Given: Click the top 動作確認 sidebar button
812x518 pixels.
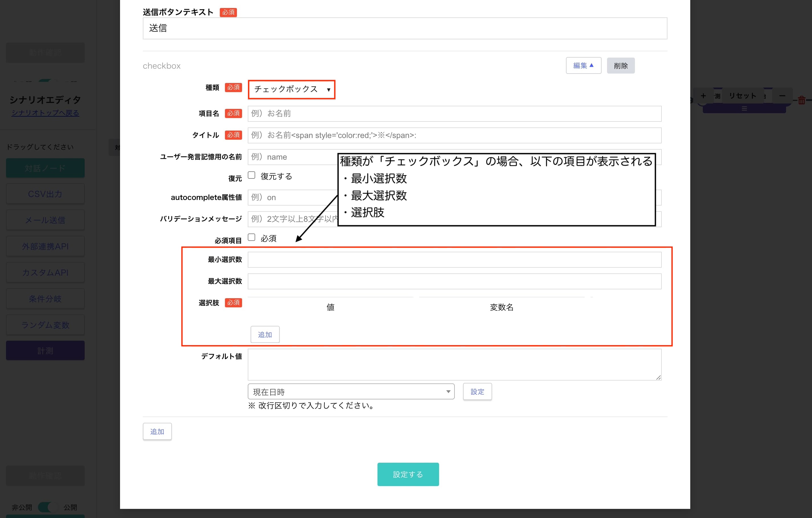Looking at the screenshot, I should coord(45,53).
